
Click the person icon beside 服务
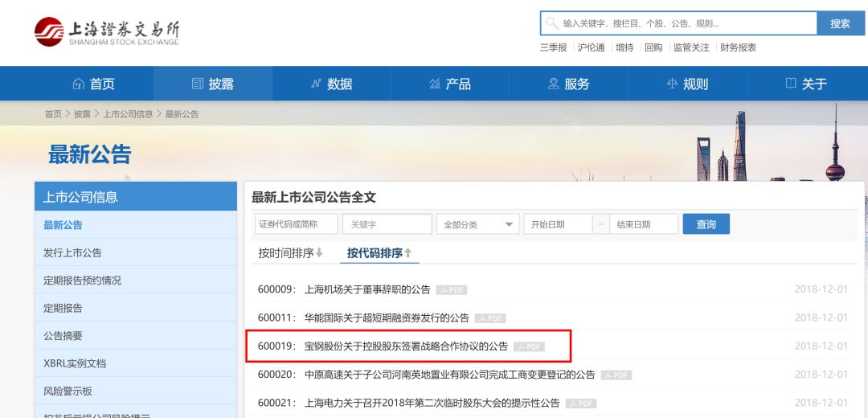(x=554, y=84)
